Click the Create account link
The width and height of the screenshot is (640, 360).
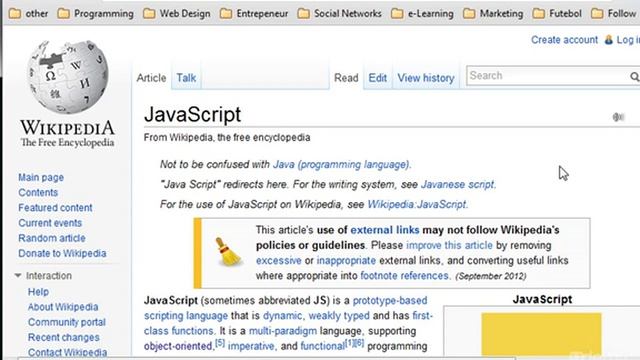pos(564,40)
